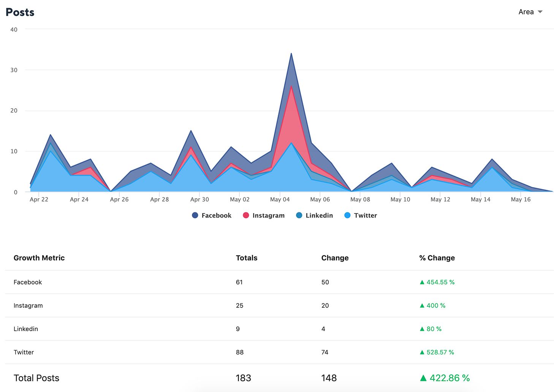The height and width of the screenshot is (392, 554).
Task: Click the Facebook legend icon
Action: 195,215
